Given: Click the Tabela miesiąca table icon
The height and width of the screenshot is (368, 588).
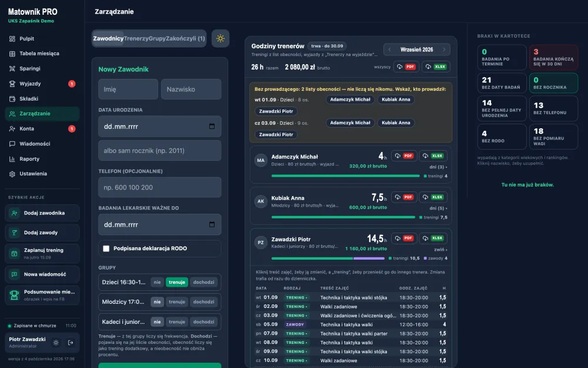Looking at the screenshot, I should pyautogui.click(x=12, y=54).
